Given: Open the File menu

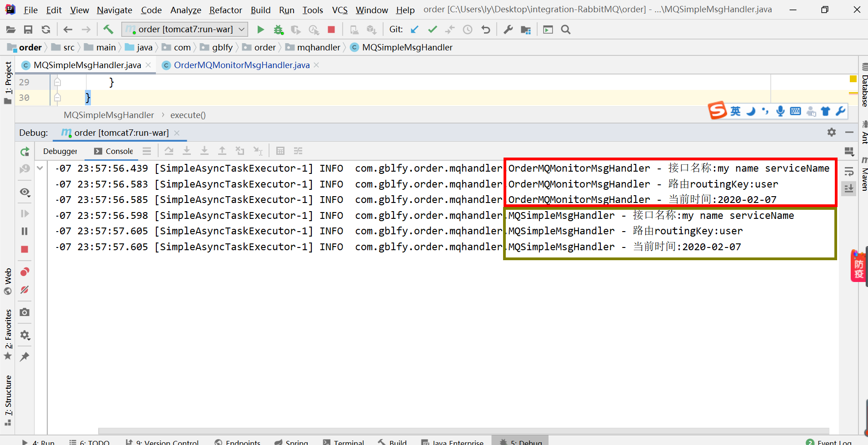Looking at the screenshot, I should pyautogui.click(x=30, y=10).
